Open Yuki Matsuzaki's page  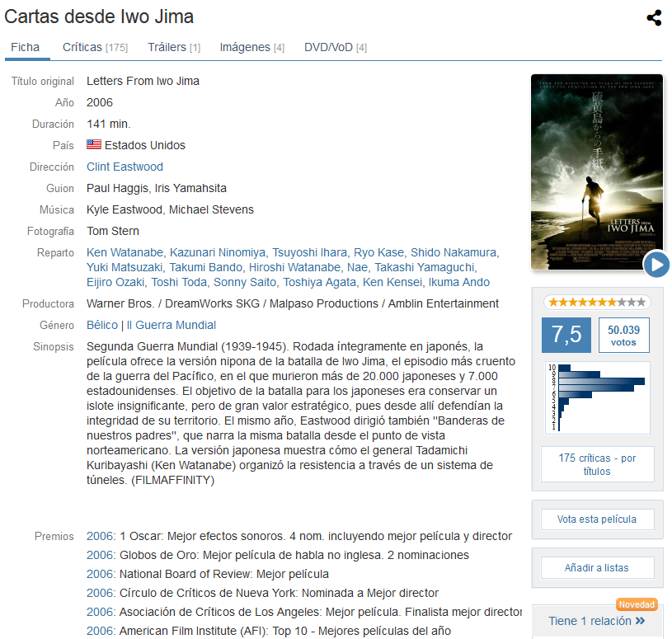click(x=125, y=267)
